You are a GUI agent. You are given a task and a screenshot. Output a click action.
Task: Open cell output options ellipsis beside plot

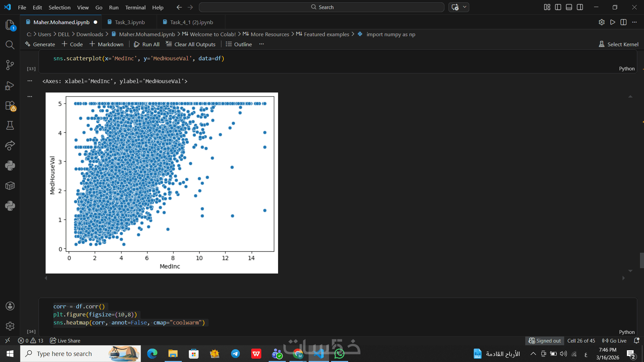point(30,96)
